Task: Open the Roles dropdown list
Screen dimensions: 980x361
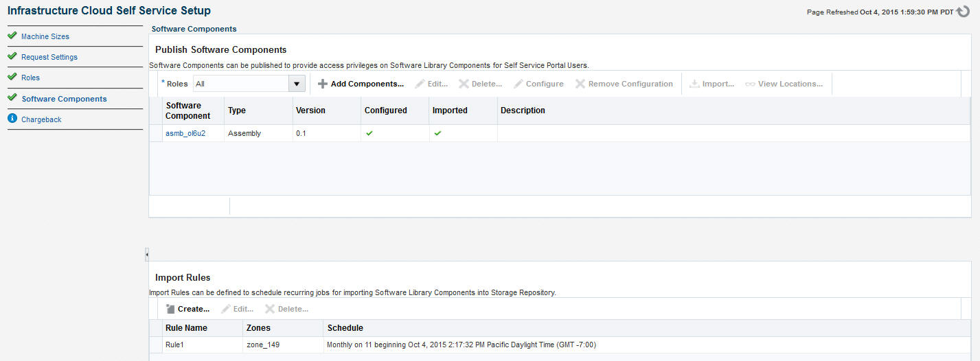Action: pos(297,84)
